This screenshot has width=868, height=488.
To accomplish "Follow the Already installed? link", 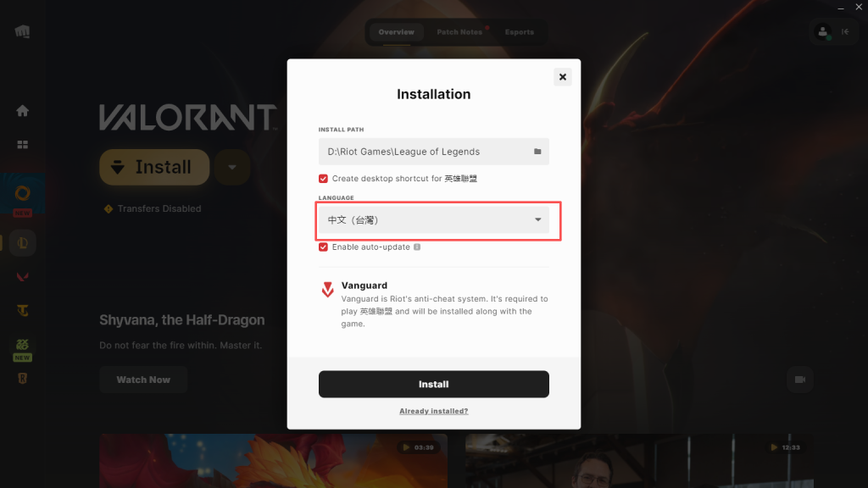I will click(433, 411).
